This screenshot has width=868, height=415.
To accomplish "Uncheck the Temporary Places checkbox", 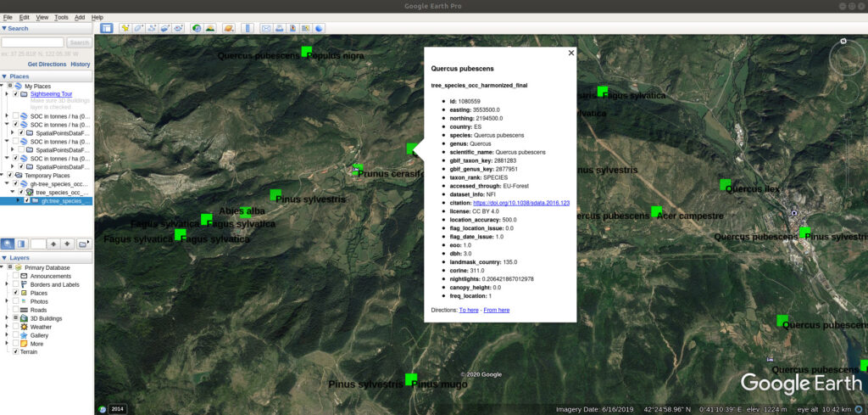I will click(10, 175).
